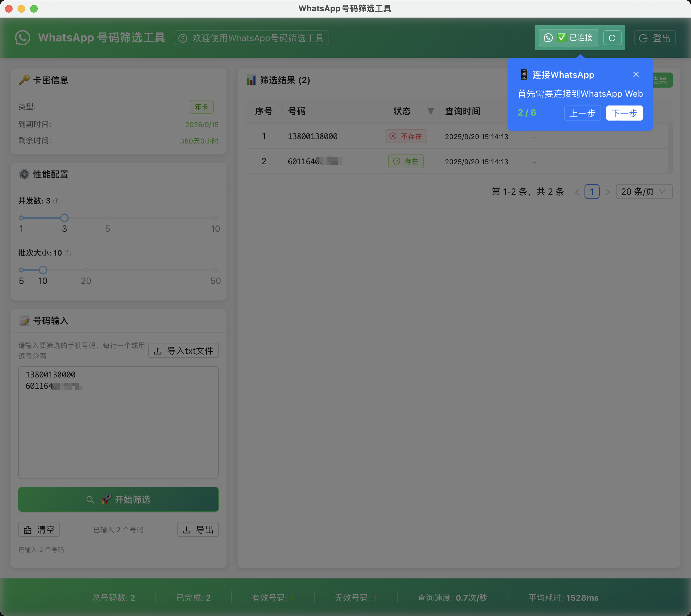Image resolution: width=691 pixels, height=616 pixels.
Task: Click the 批次大小 slider handle
Action: pos(43,270)
